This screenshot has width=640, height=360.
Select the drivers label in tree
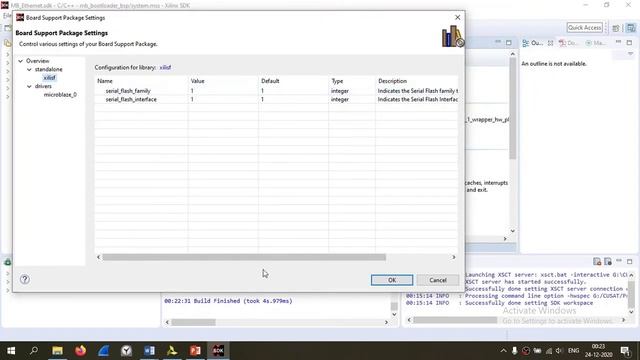tap(43, 86)
